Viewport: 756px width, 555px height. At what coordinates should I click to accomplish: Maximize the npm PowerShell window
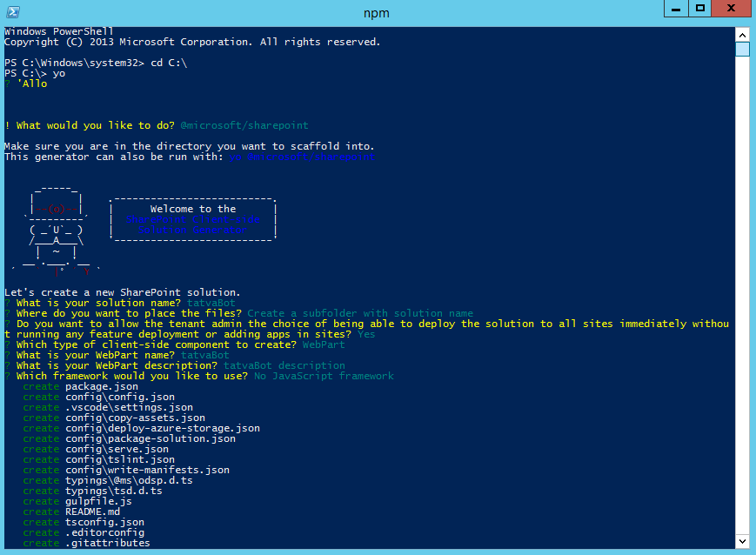[x=700, y=9]
